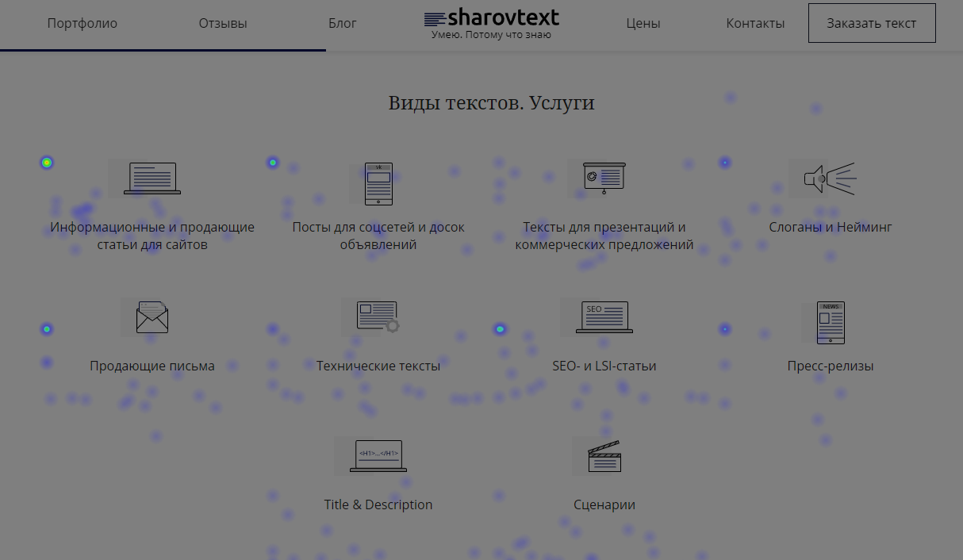Click the envelope icon for sales letters
This screenshot has width=963, height=560.
click(152, 317)
